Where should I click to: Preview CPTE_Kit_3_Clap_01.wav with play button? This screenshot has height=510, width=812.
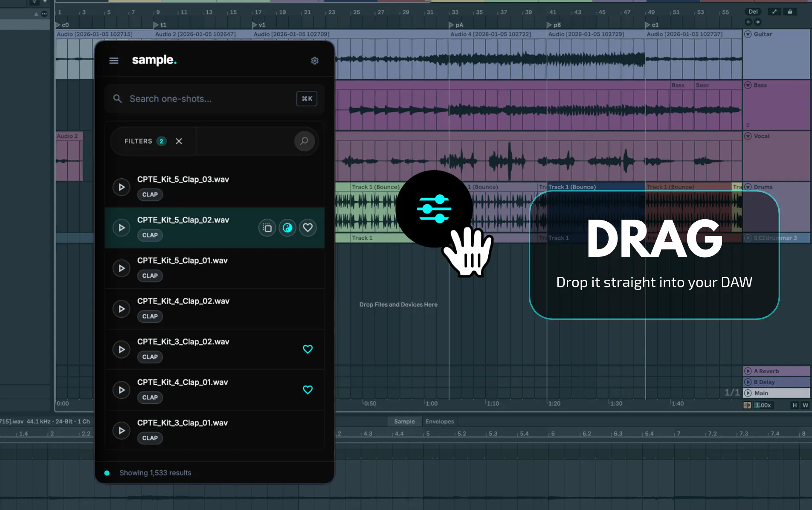(x=122, y=430)
